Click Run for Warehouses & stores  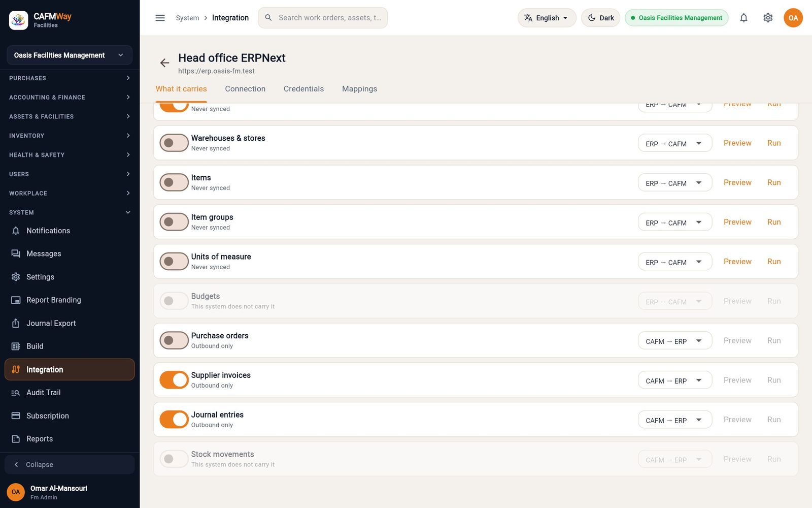774,143
